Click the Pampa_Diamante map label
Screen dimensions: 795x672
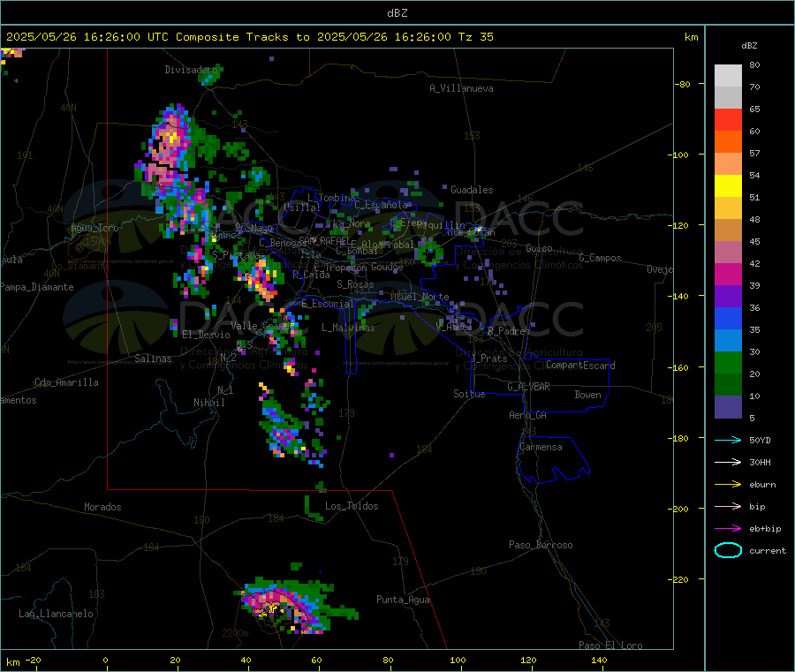coord(36,287)
